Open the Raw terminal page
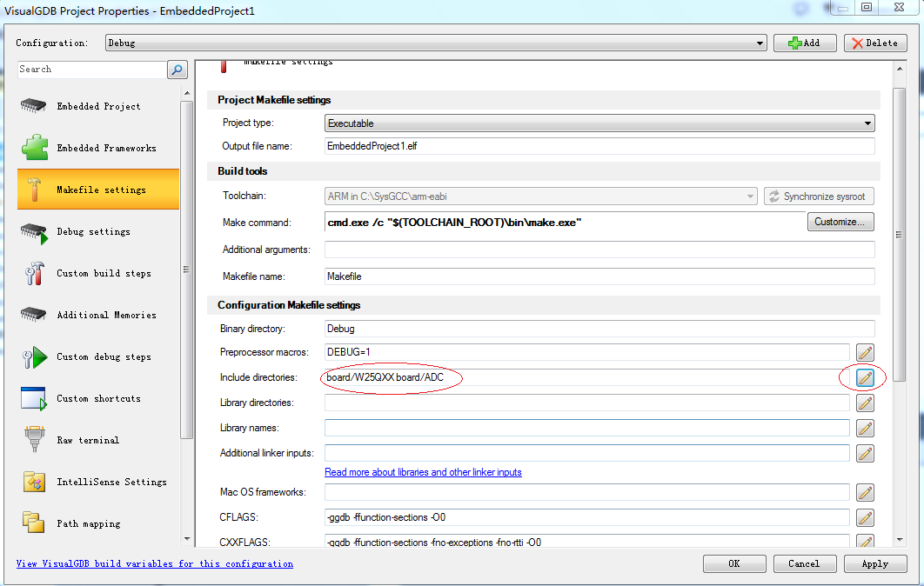Screen dimensions: 924x586 tap(87, 440)
